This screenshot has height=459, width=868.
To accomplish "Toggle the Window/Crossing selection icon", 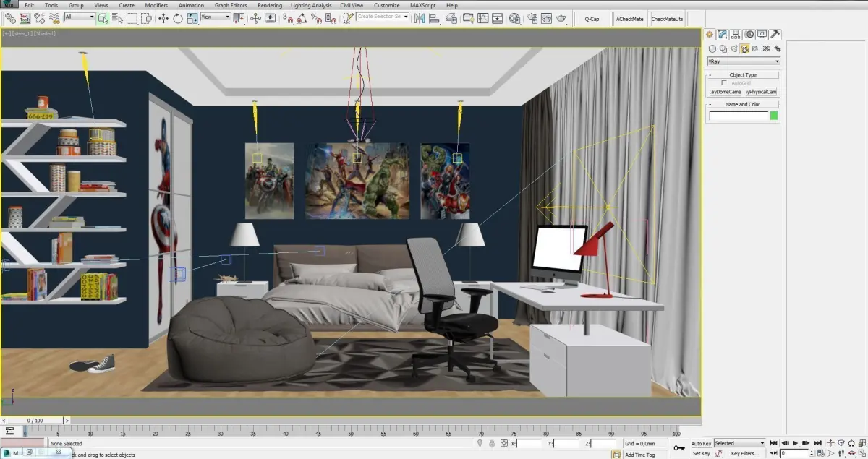I will pyautogui.click(x=147, y=17).
